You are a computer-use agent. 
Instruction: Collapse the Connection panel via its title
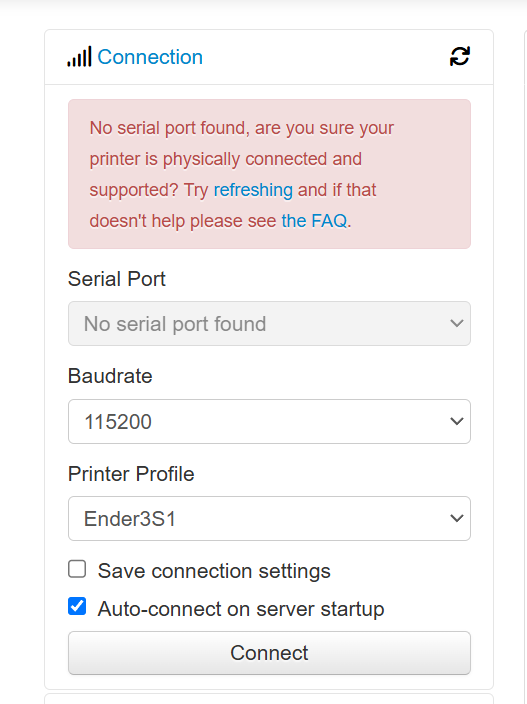150,57
